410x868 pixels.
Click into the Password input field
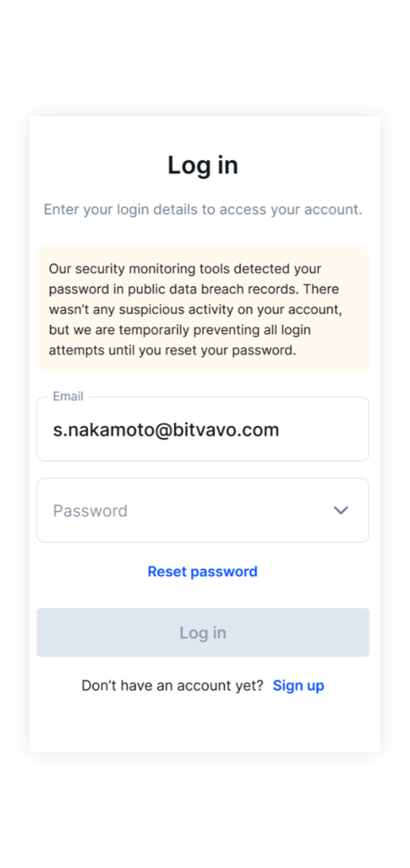pos(203,510)
